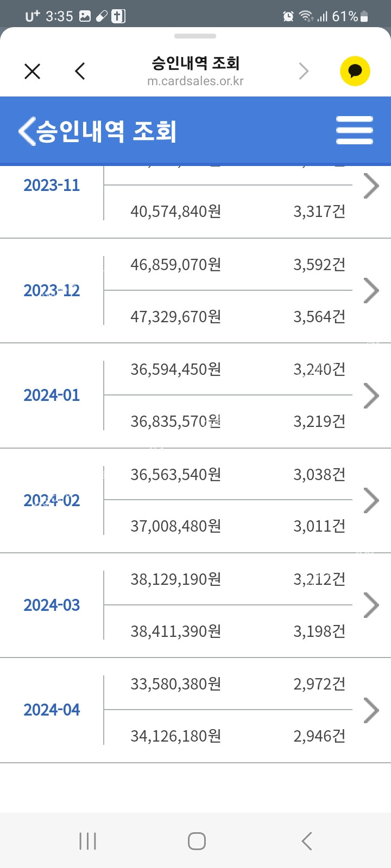Select the 2023-12 month label

(x=52, y=291)
